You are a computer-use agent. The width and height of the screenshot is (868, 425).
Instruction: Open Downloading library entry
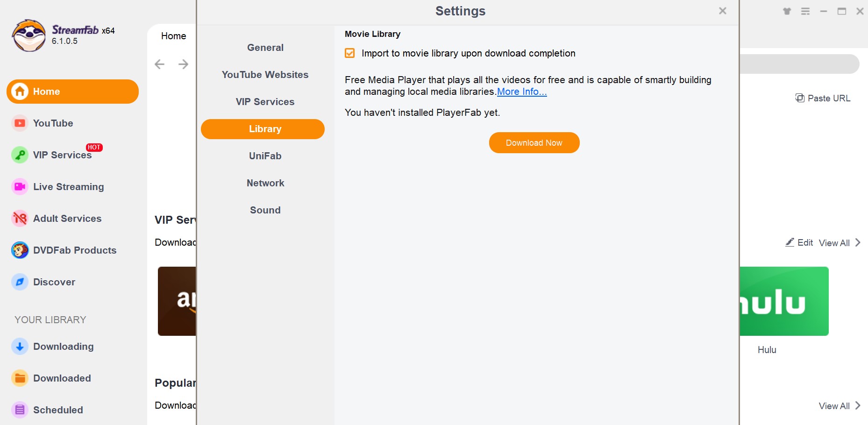pyautogui.click(x=64, y=347)
